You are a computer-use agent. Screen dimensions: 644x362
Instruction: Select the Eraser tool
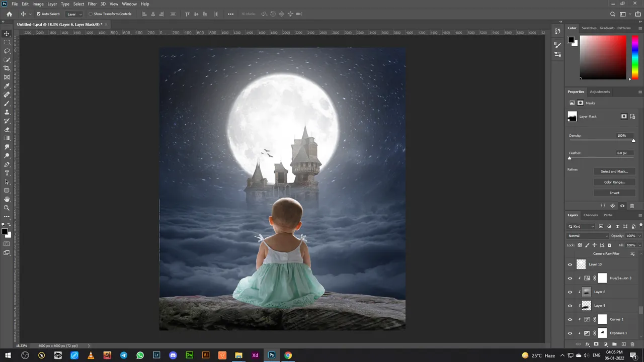(x=7, y=129)
